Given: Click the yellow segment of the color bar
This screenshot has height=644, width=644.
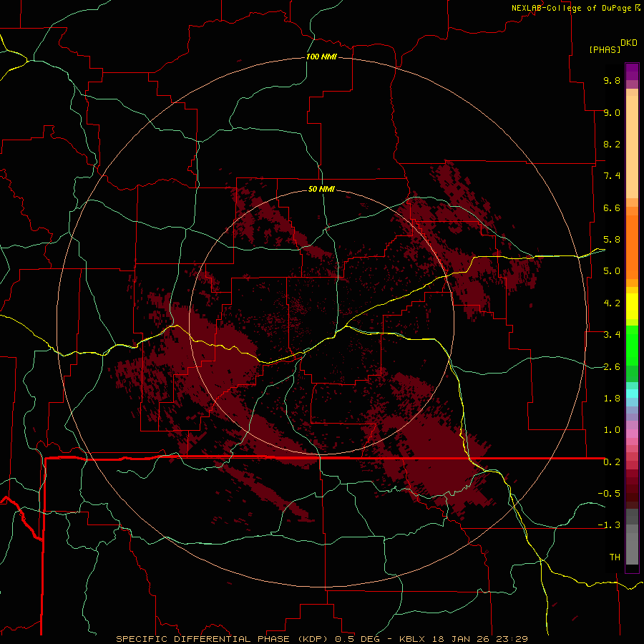Looking at the screenshot, I should pos(632,306).
